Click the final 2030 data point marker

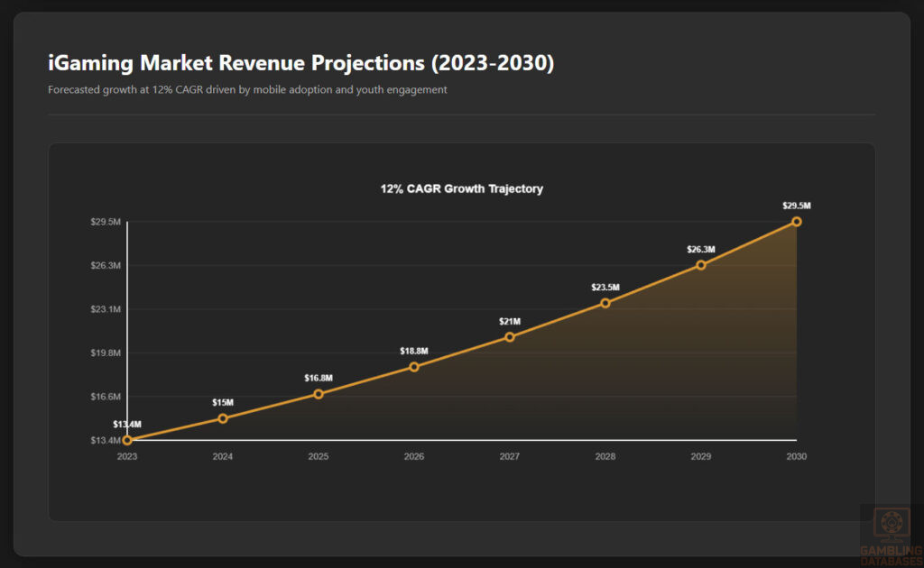[x=797, y=221]
